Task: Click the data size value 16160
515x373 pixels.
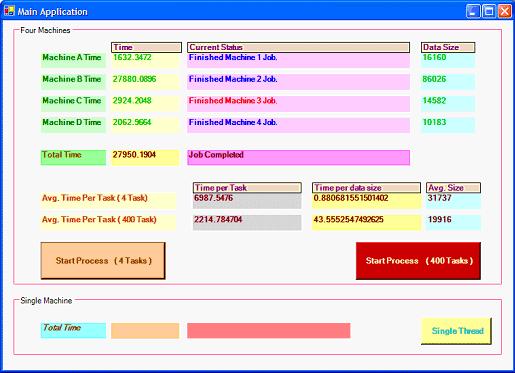Action: 448,60
